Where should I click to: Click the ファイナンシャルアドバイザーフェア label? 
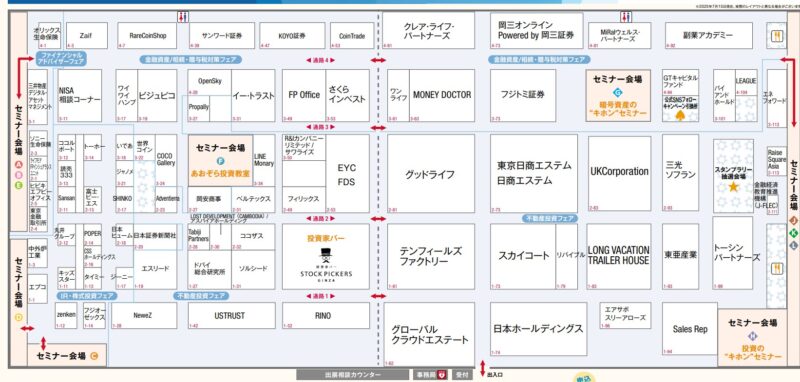click(61, 58)
